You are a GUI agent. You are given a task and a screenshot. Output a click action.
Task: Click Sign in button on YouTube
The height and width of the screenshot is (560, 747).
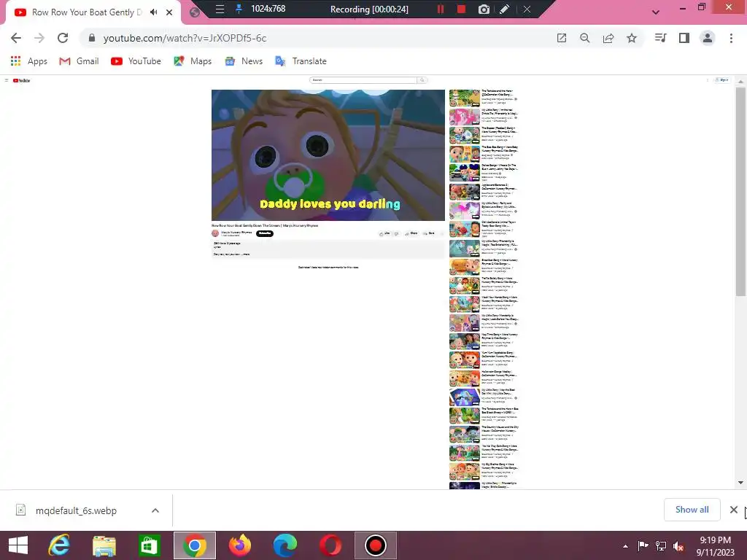[x=723, y=80]
